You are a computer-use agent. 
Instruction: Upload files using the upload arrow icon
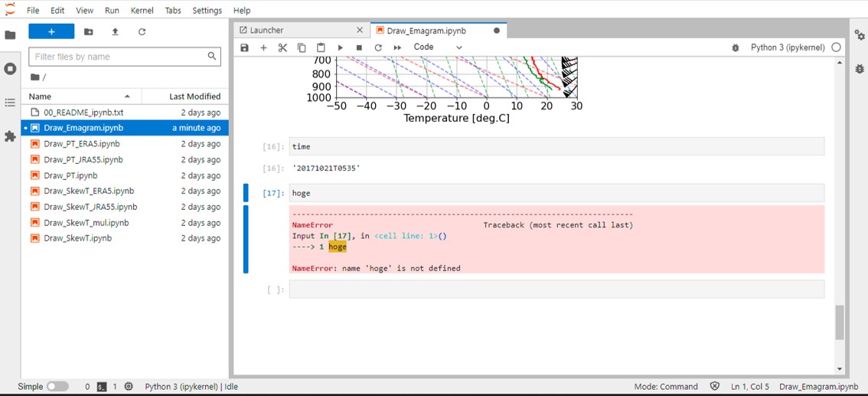pos(115,32)
